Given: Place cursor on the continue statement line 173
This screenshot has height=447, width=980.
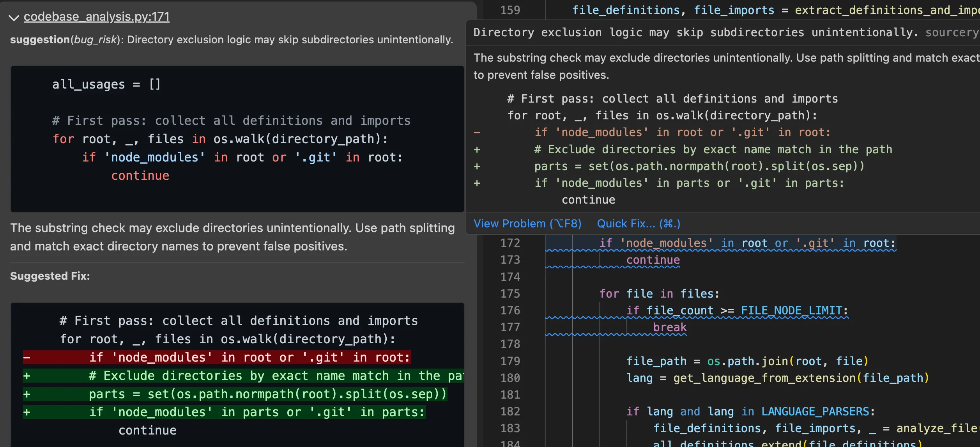Looking at the screenshot, I should [652, 259].
